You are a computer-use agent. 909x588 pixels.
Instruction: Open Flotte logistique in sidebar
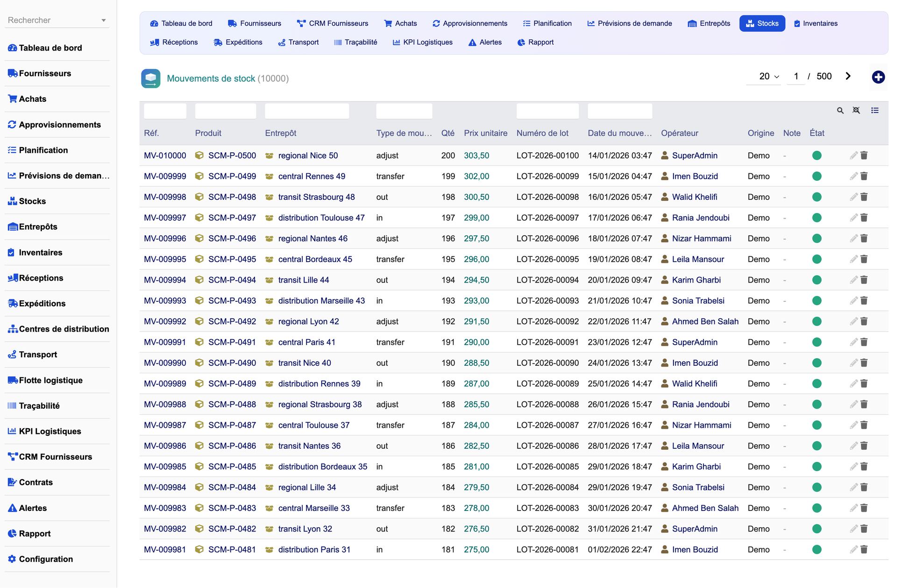pyautogui.click(x=50, y=380)
